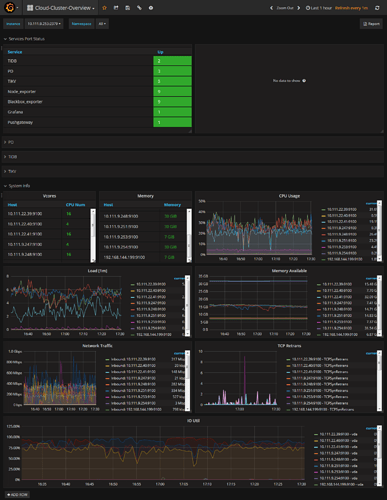Toggle 10.111.9.248:9100 series in CPU Usage legend
This screenshot has width=387, height=500.
(342, 234)
